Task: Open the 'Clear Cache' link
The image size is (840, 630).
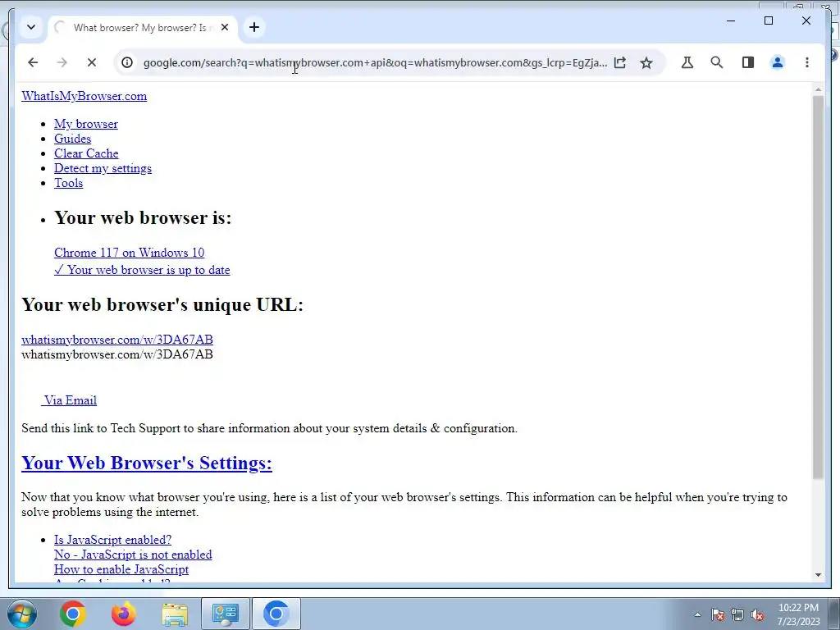Action: tap(86, 153)
